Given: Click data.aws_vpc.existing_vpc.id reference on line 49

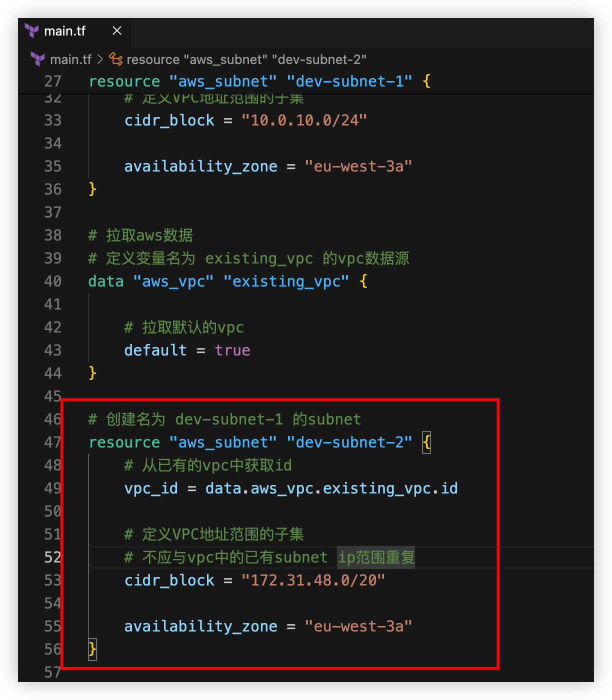Looking at the screenshot, I should point(331,488).
